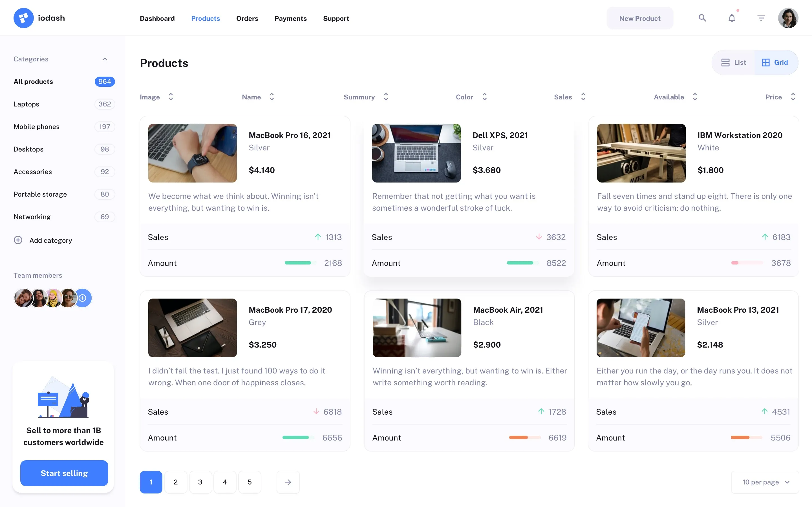Viewport: 812px width, 507px height.
Task: Collapse the Categories section
Action: pos(105,59)
